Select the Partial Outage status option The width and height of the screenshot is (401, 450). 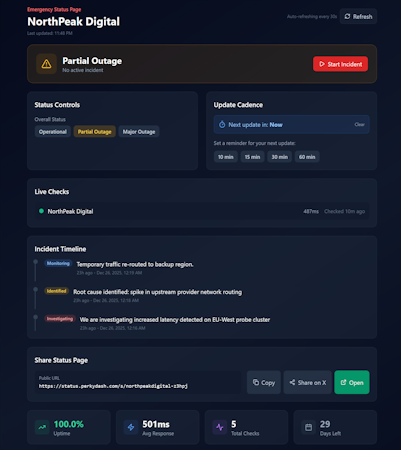click(95, 132)
